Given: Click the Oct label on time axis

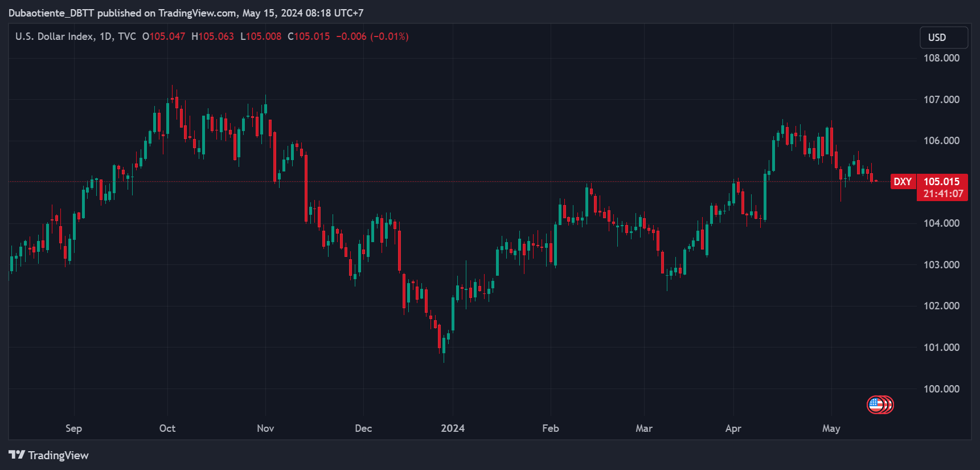Looking at the screenshot, I should click(x=167, y=428).
